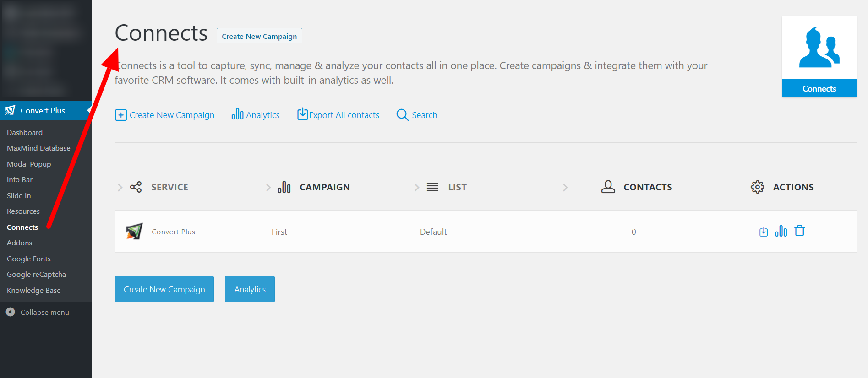Click the LIST column header text
This screenshot has height=378, width=868.
pyautogui.click(x=457, y=187)
